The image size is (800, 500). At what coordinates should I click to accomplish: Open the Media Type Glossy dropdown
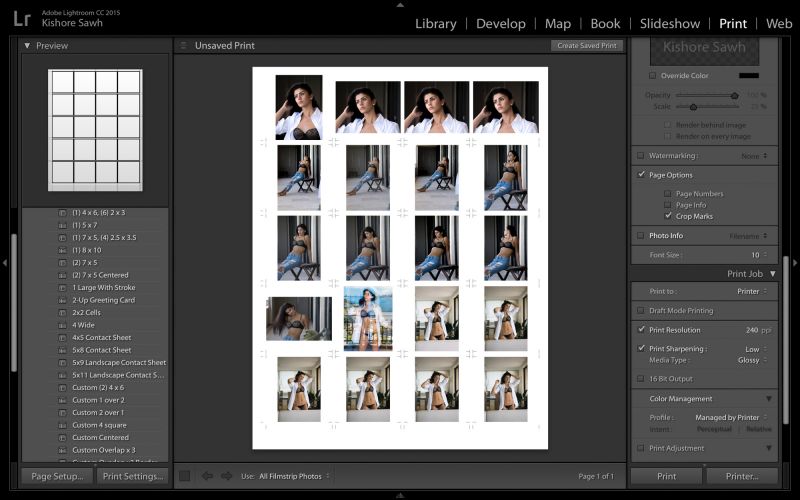click(x=752, y=360)
